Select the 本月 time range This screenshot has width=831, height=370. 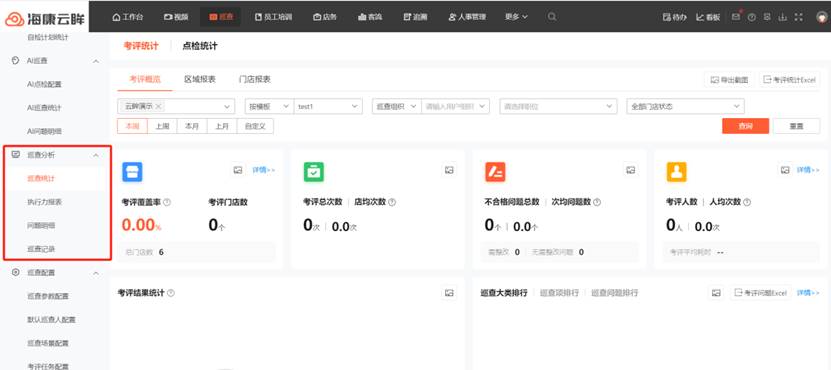192,126
